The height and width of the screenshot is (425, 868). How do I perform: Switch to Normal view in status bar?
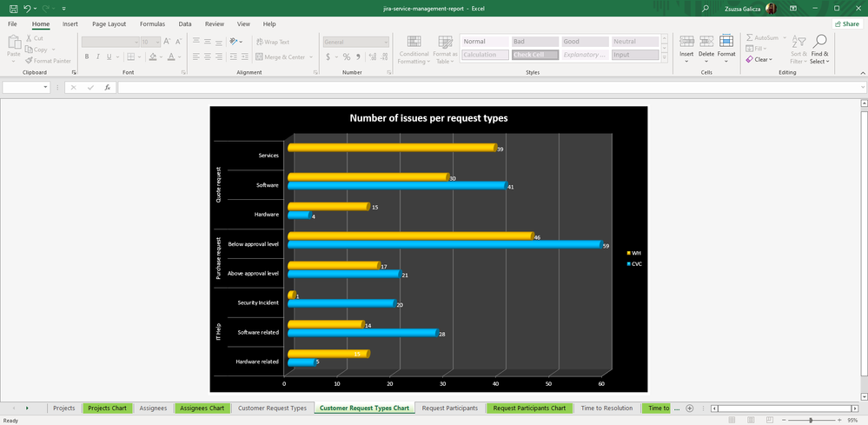tap(732, 421)
